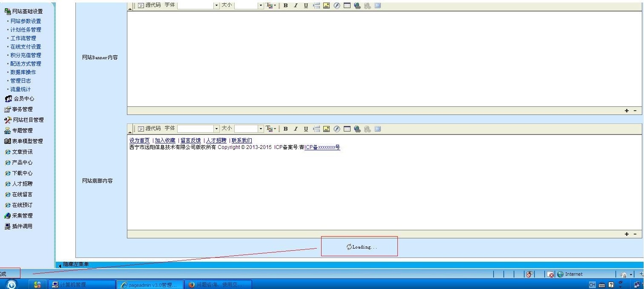
Task: Toggle 源代码 source view in Banner editor
Action: 149,6
